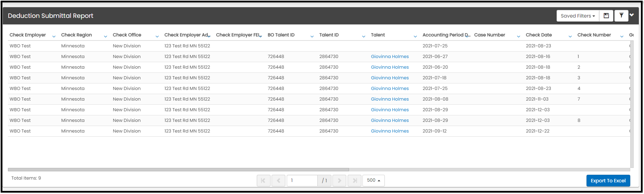The width and height of the screenshot is (644, 194).
Task: Sort by Check Date column header
Action: [539, 35]
